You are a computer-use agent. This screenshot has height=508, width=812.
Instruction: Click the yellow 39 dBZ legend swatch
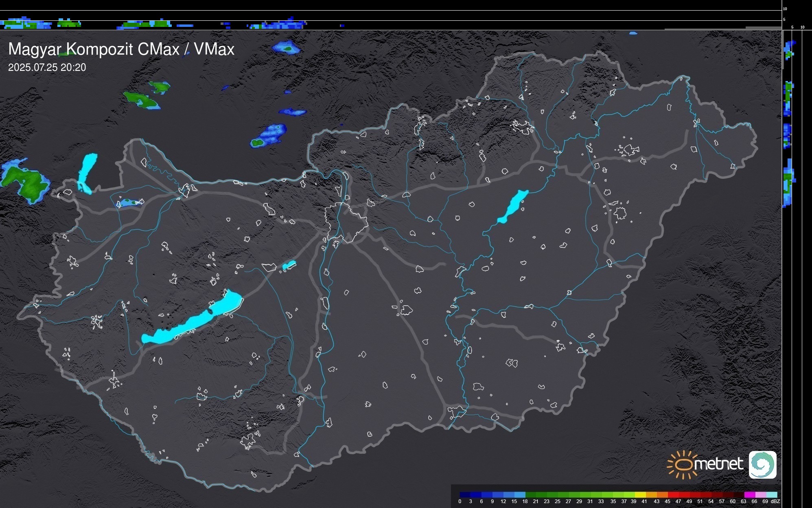click(640, 495)
